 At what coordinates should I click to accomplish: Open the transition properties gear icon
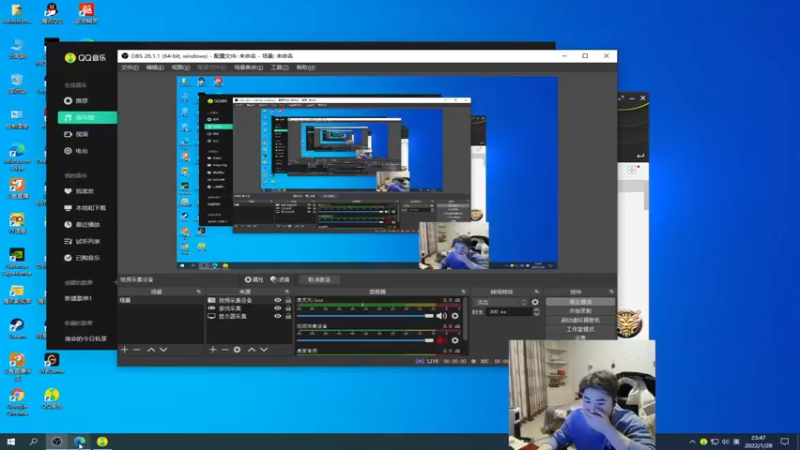(x=535, y=302)
